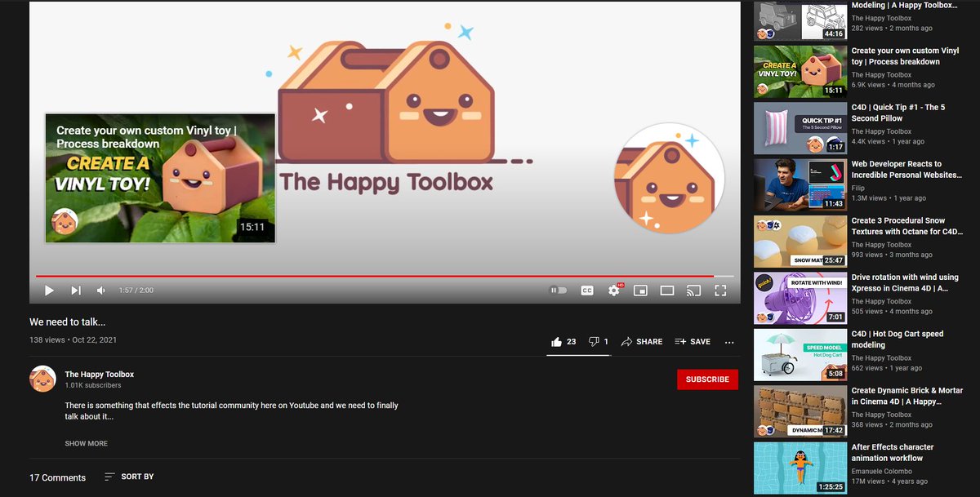Click video title We need to talk...

68,322
